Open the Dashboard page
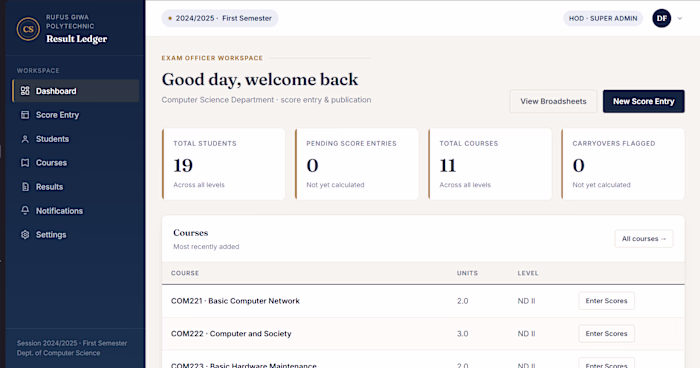Image resolution: width=700 pixels, height=368 pixels. click(x=75, y=91)
